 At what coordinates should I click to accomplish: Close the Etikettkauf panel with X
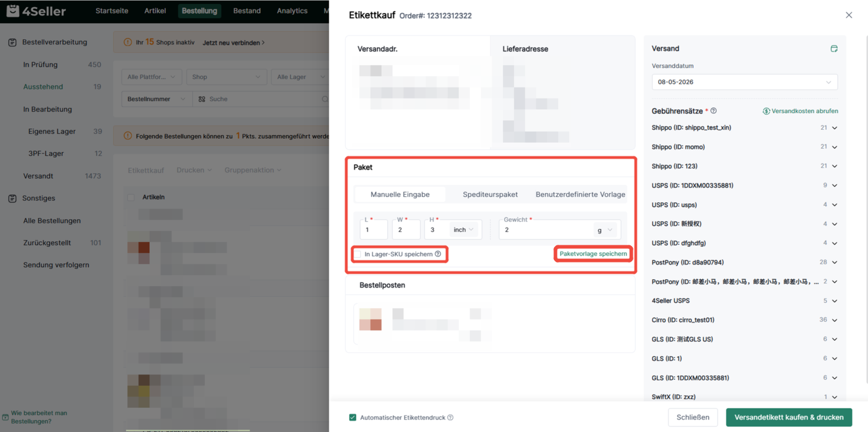[x=848, y=15]
